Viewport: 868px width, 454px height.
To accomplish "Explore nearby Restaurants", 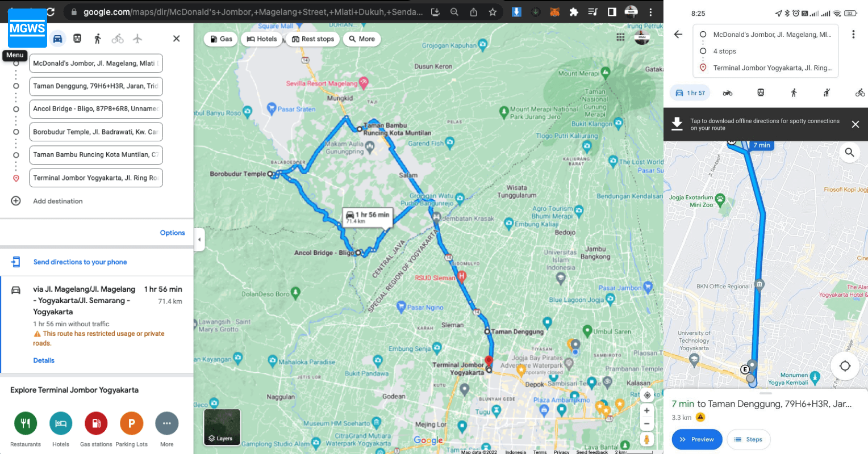I will coord(26,423).
